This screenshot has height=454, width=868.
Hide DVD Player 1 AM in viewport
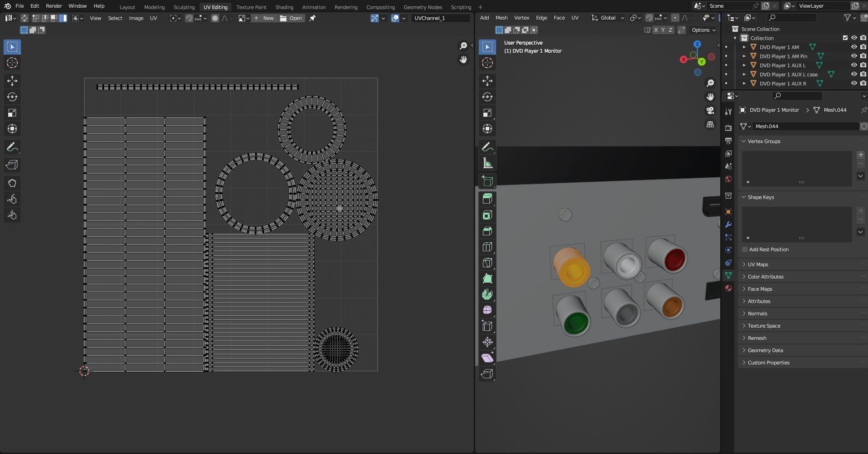click(854, 47)
